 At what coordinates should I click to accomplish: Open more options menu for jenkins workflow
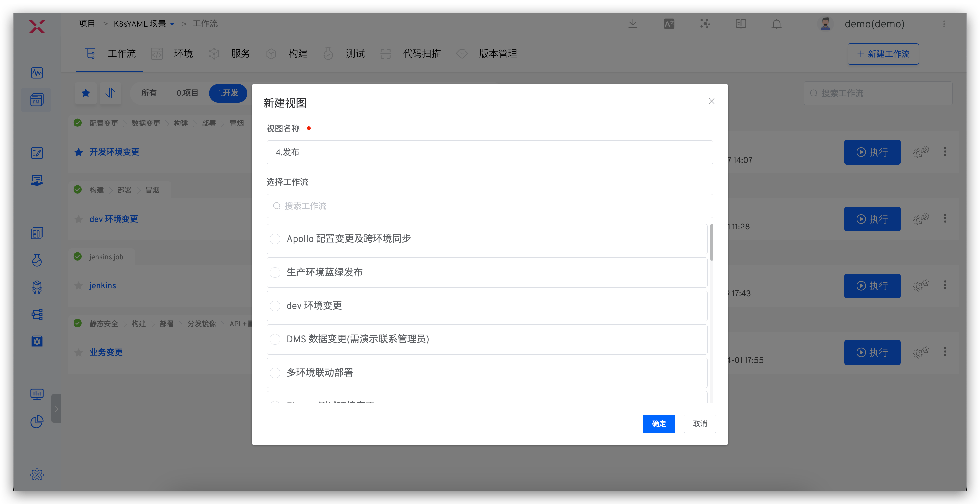click(x=945, y=286)
